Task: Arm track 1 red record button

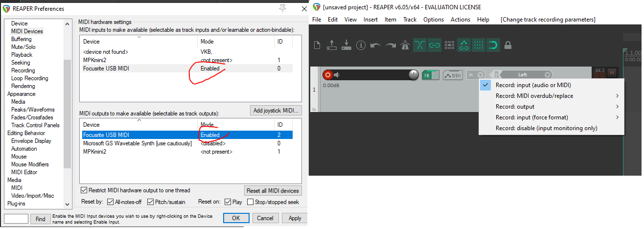Action: (x=327, y=75)
